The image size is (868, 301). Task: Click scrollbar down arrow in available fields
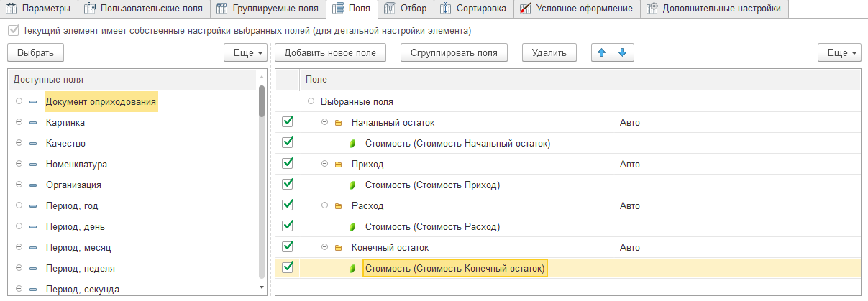262,287
